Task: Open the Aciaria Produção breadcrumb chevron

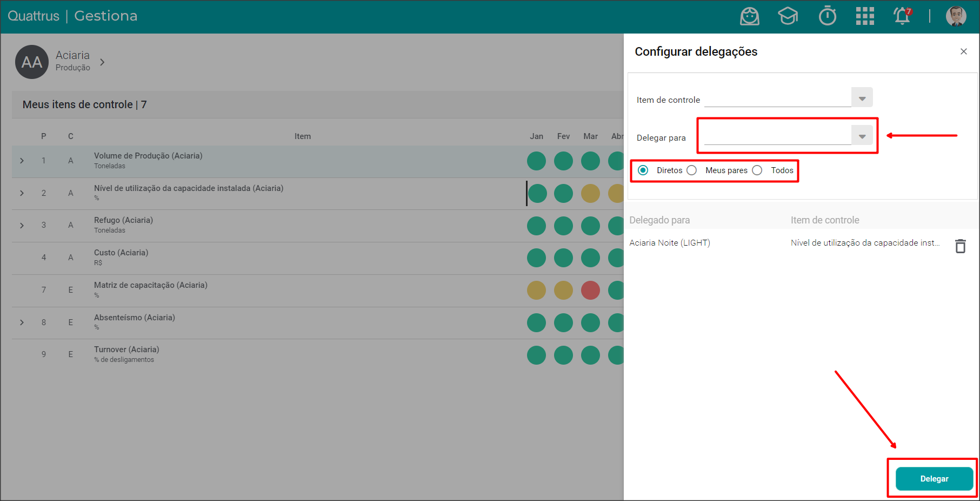Action: point(102,62)
